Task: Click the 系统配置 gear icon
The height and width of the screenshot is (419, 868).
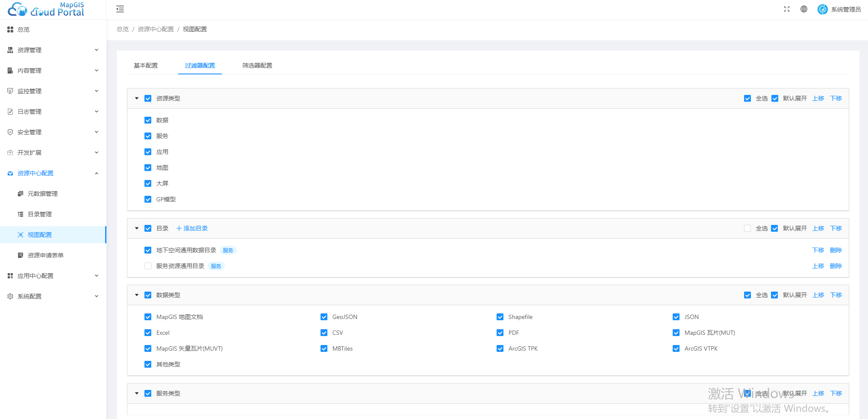Action: (x=10, y=296)
